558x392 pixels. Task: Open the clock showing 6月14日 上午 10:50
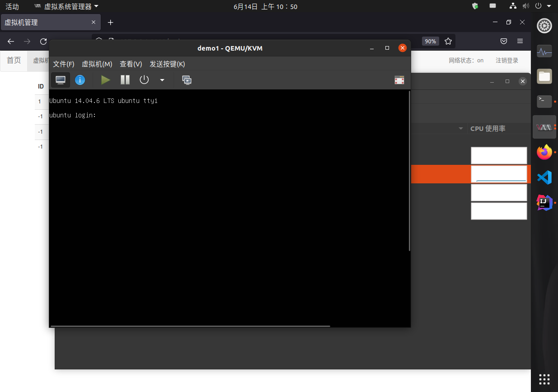[265, 6]
